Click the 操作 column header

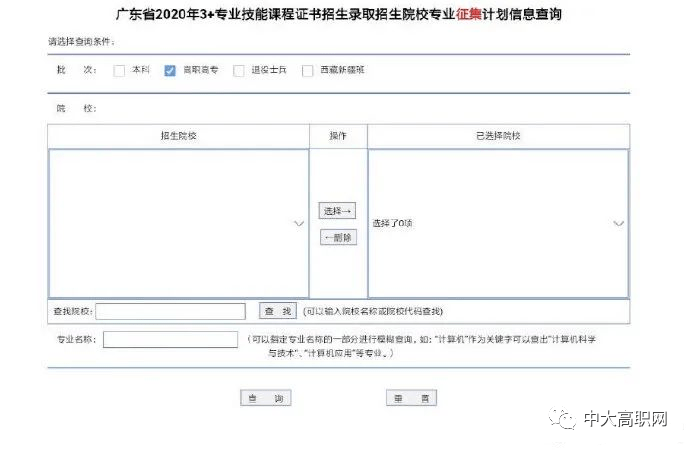coord(338,136)
